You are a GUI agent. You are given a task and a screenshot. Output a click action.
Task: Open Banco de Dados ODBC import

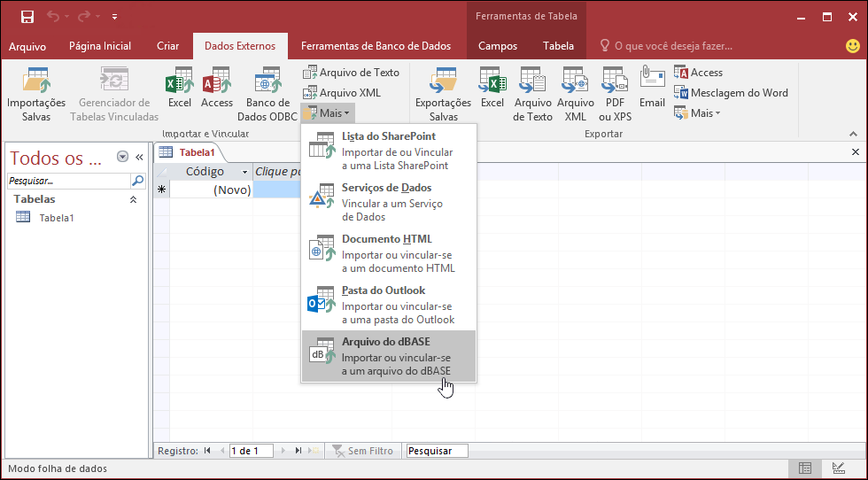267,94
